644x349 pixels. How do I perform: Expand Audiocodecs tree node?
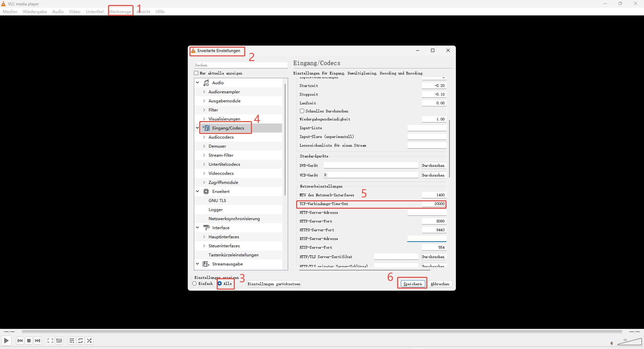click(x=204, y=137)
